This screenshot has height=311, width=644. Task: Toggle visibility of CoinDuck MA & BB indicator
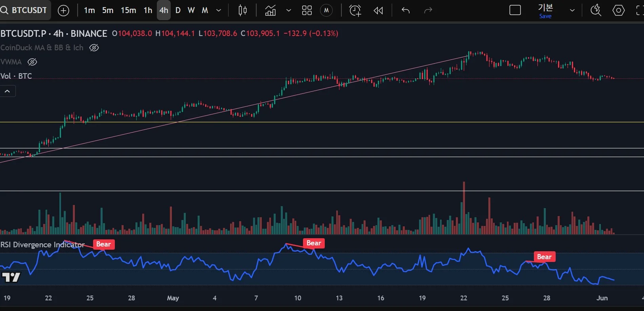[x=94, y=48]
